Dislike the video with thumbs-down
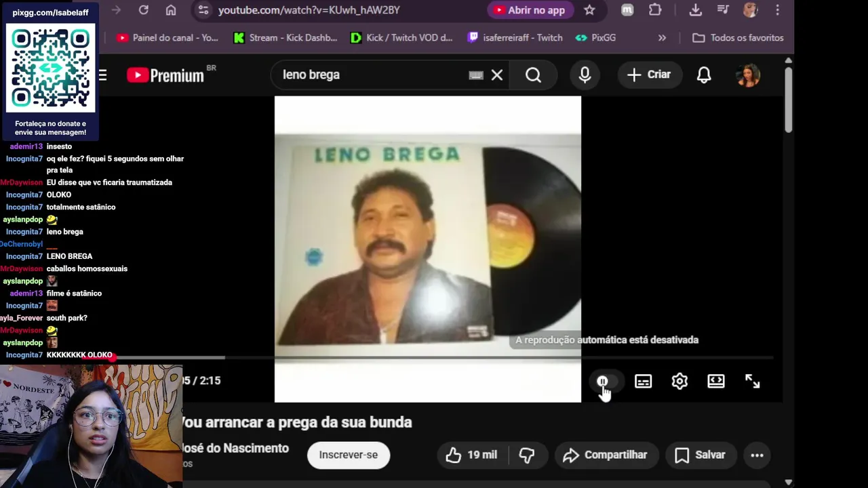The width and height of the screenshot is (868, 488). (x=527, y=455)
